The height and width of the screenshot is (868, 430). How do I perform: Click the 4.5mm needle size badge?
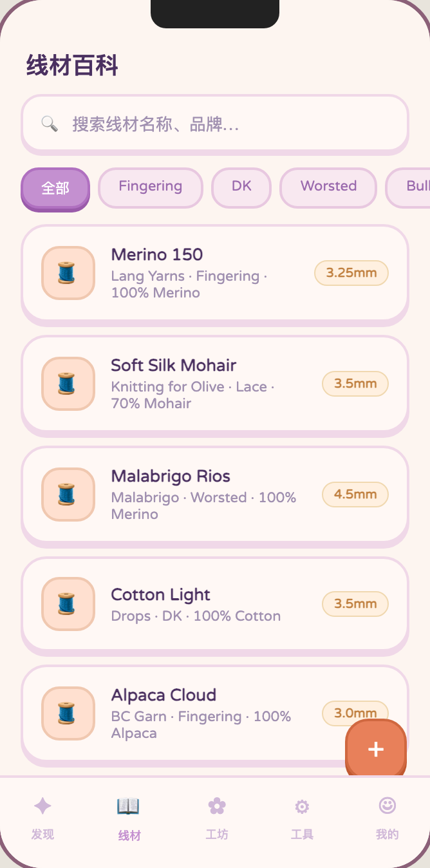(x=355, y=495)
